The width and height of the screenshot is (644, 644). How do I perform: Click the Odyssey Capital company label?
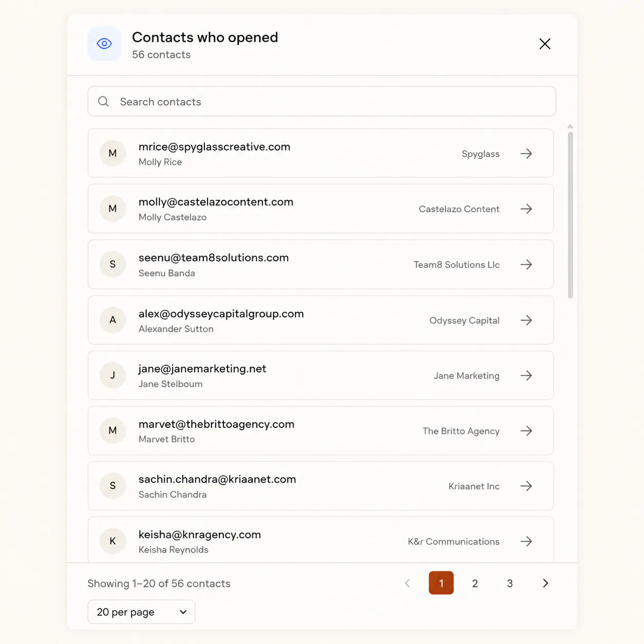464,320
